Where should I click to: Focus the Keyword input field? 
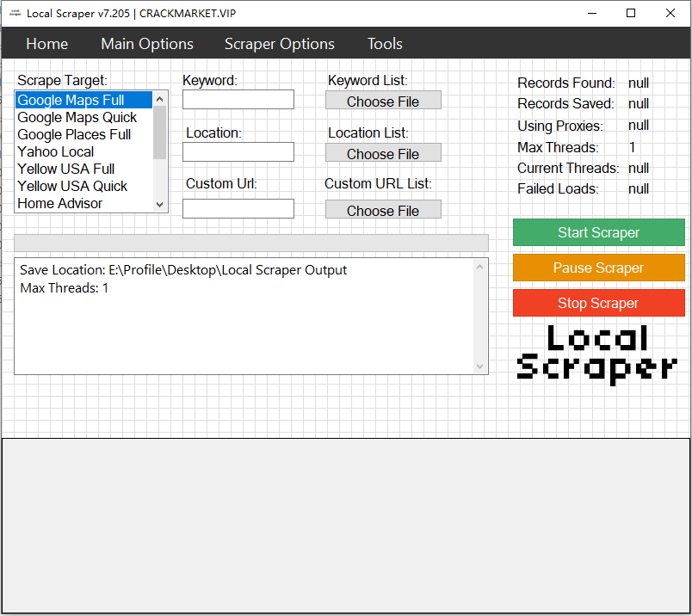[x=238, y=100]
